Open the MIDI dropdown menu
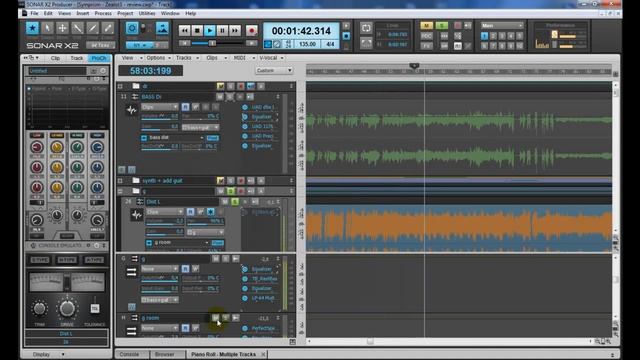The image size is (640, 360). (x=243, y=58)
